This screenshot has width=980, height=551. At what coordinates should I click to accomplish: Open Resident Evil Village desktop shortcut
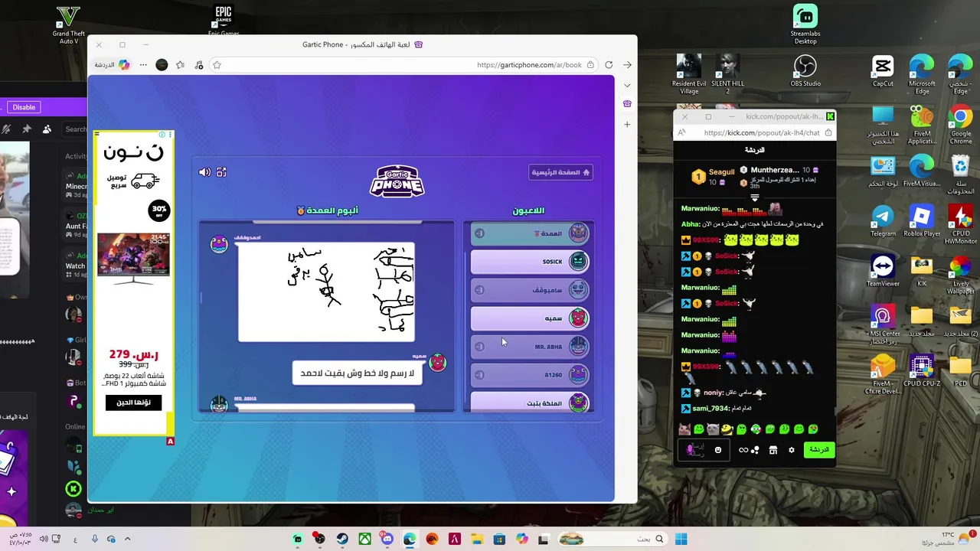point(689,74)
